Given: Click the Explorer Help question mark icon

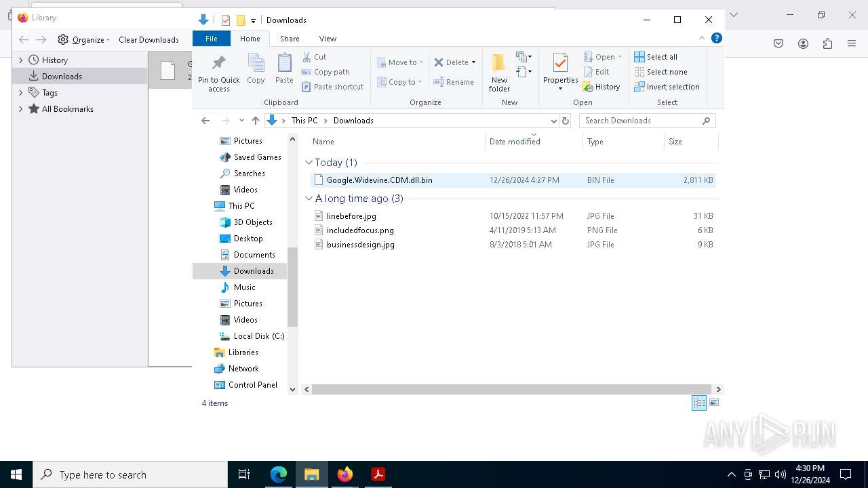Looking at the screenshot, I should coord(716,39).
